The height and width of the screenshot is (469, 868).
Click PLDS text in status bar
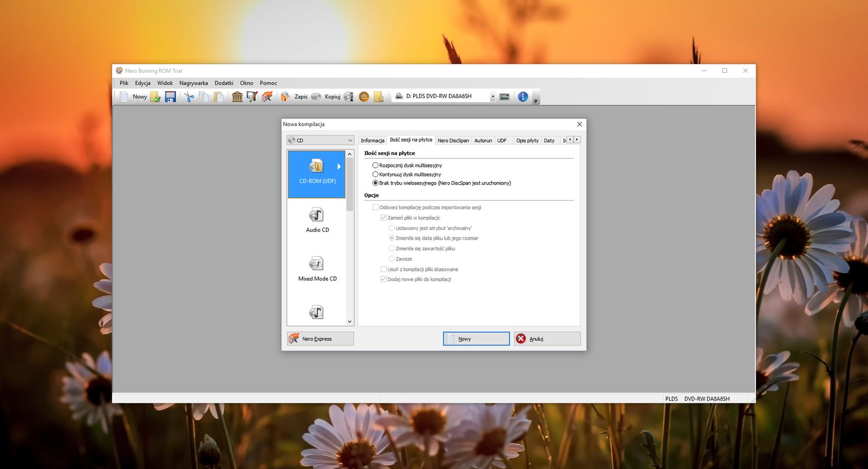click(x=671, y=399)
